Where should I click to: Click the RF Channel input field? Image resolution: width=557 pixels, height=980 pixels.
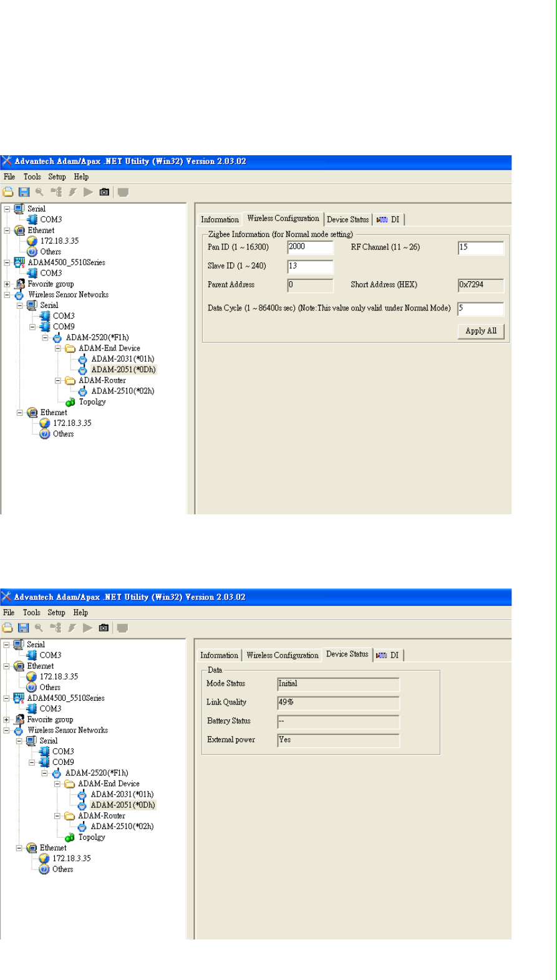[481, 247]
